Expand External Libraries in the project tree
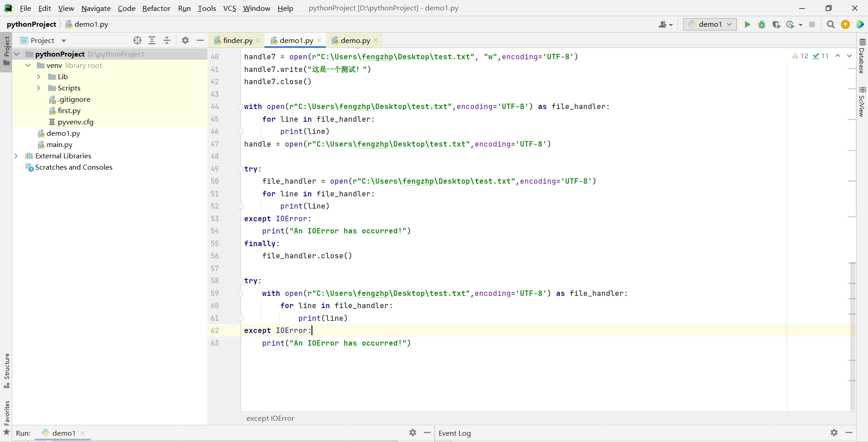 [x=16, y=156]
